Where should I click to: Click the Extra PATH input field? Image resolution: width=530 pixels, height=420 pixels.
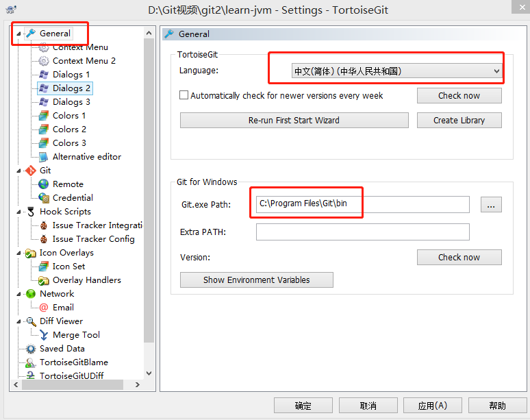363,232
